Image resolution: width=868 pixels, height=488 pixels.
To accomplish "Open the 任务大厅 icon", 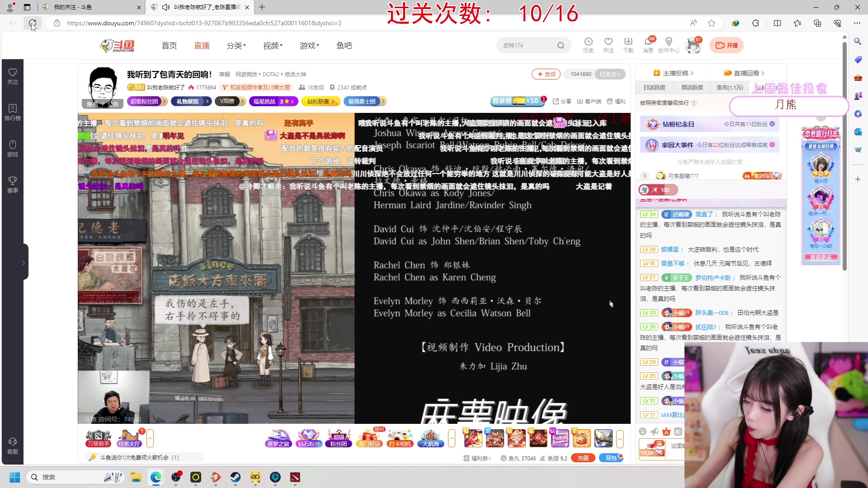I will pos(129,438).
